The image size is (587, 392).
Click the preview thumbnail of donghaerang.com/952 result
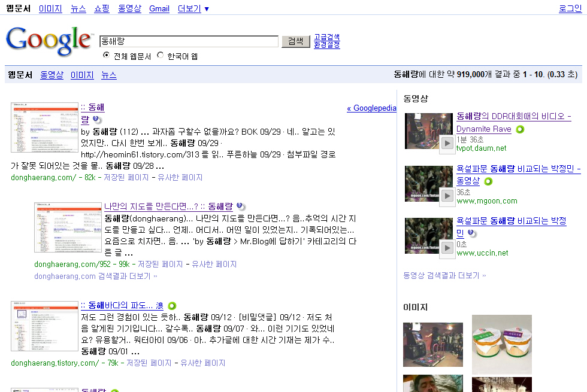coord(68,227)
